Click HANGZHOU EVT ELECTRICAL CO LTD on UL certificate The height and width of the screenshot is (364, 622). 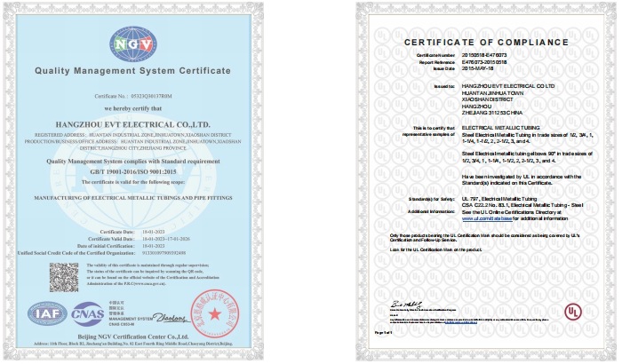pyautogui.click(x=508, y=86)
